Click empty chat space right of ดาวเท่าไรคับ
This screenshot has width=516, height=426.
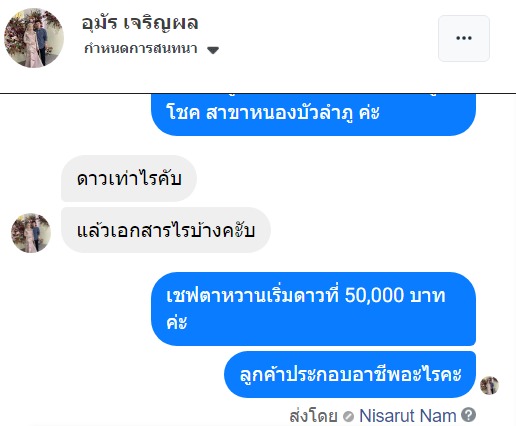point(333,178)
